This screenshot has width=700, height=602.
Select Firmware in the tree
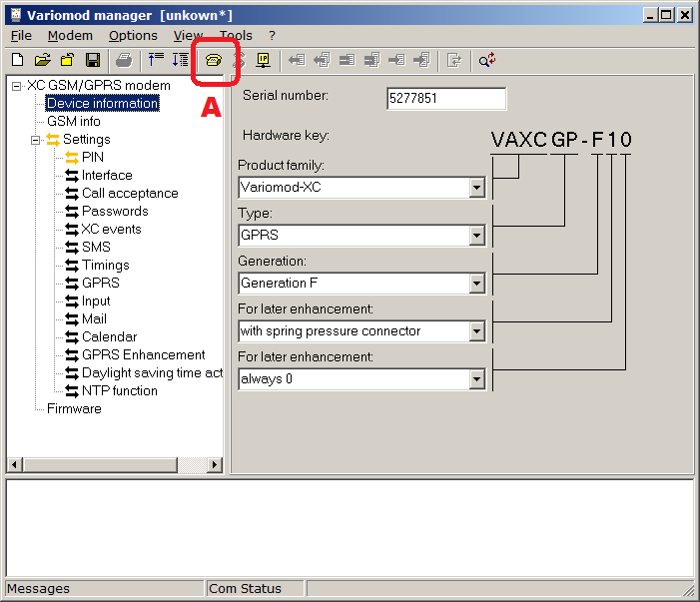point(74,408)
